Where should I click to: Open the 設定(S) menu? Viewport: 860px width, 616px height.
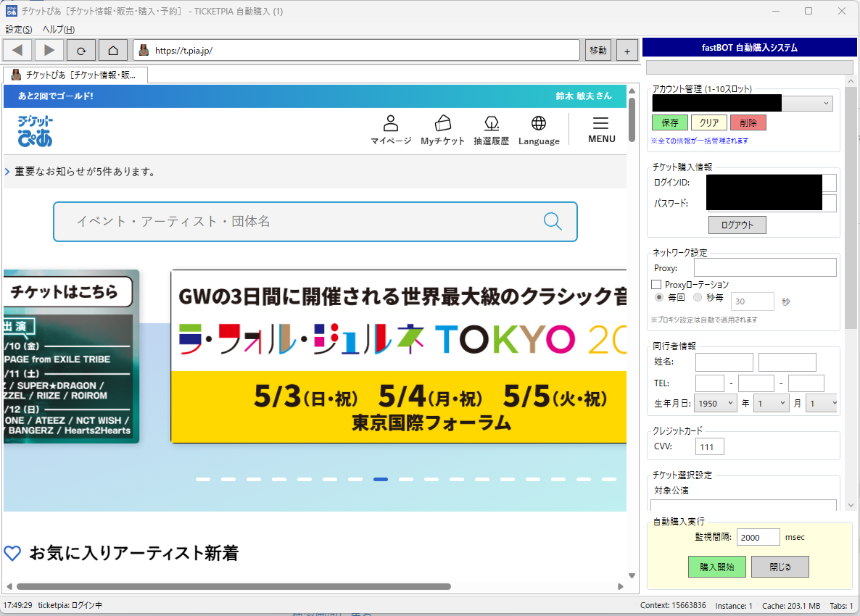(19, 29)
